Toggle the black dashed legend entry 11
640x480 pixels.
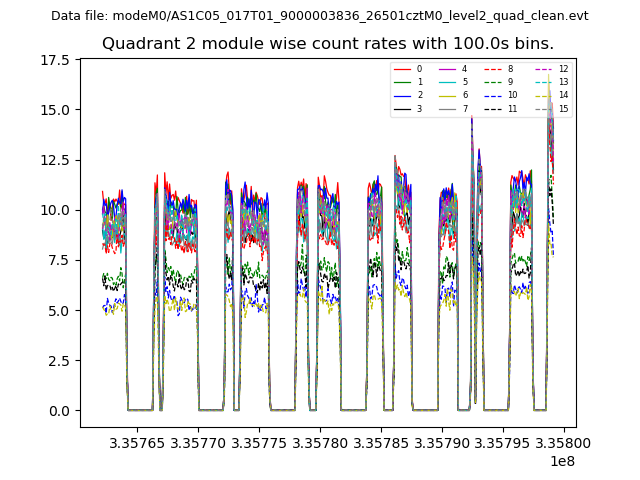(495, 108)
